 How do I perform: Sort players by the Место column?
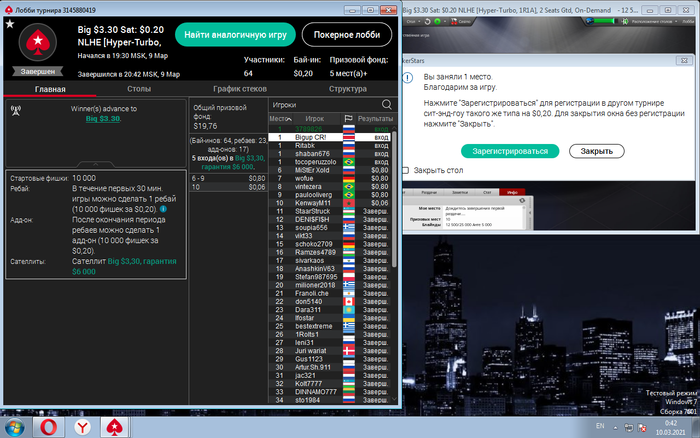(280, 118)
